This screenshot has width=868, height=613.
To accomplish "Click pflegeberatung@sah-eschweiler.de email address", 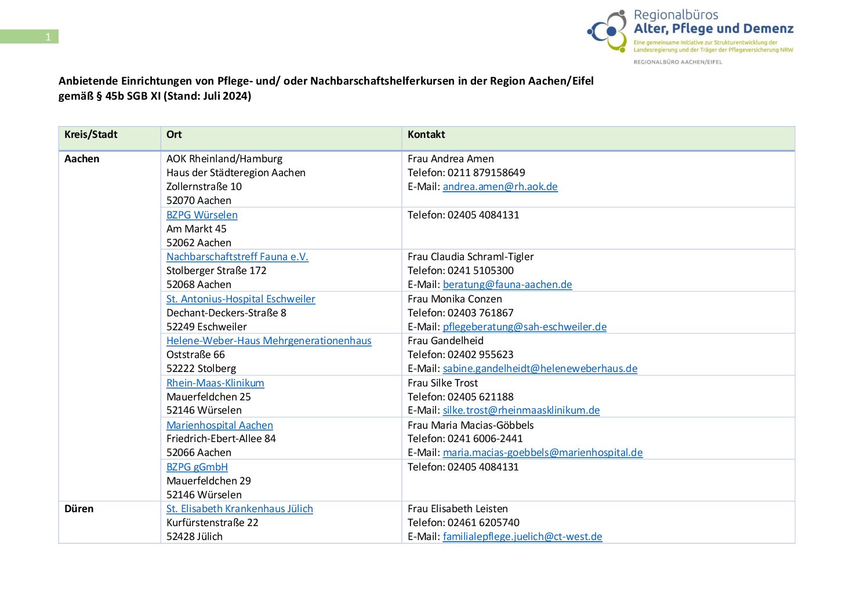I will 525,327.
